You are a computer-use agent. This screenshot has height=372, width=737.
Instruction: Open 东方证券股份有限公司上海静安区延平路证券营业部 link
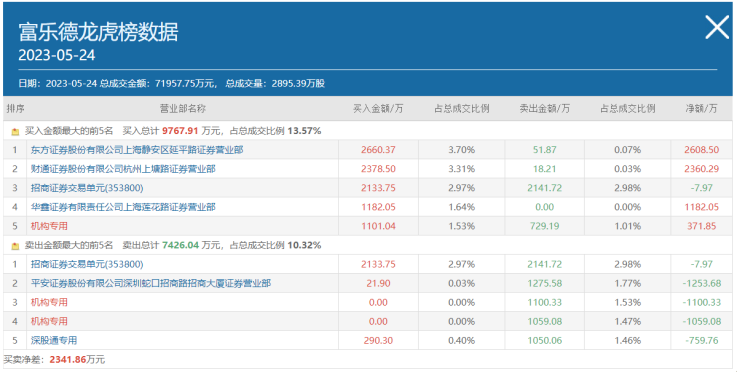(137, 150)
